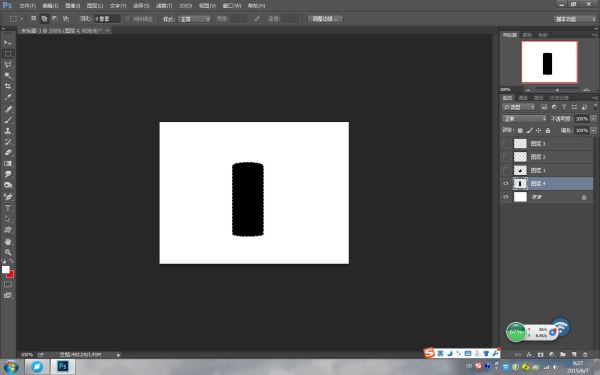The image size is (600, 375).
Task: Select the Pen tool
Action: [8, 197]
